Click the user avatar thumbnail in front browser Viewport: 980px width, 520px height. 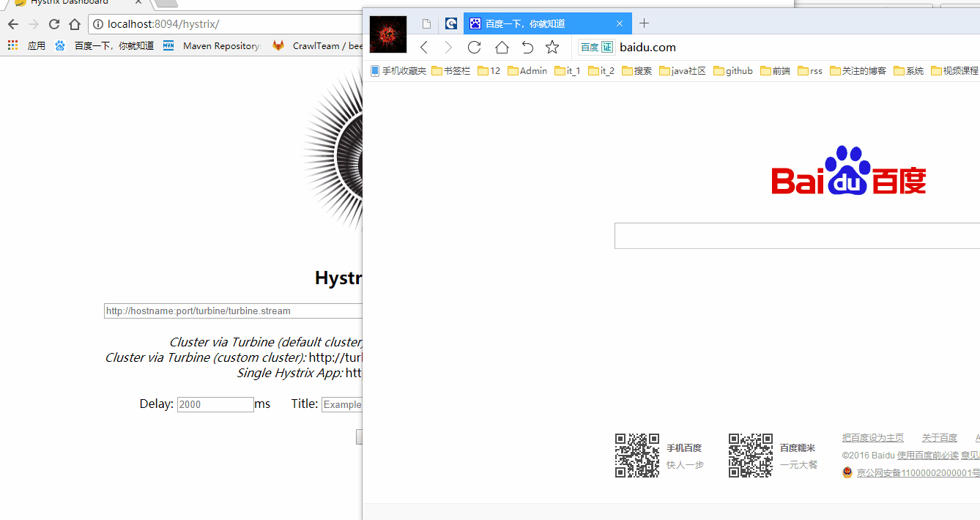[x=388, y=34]
